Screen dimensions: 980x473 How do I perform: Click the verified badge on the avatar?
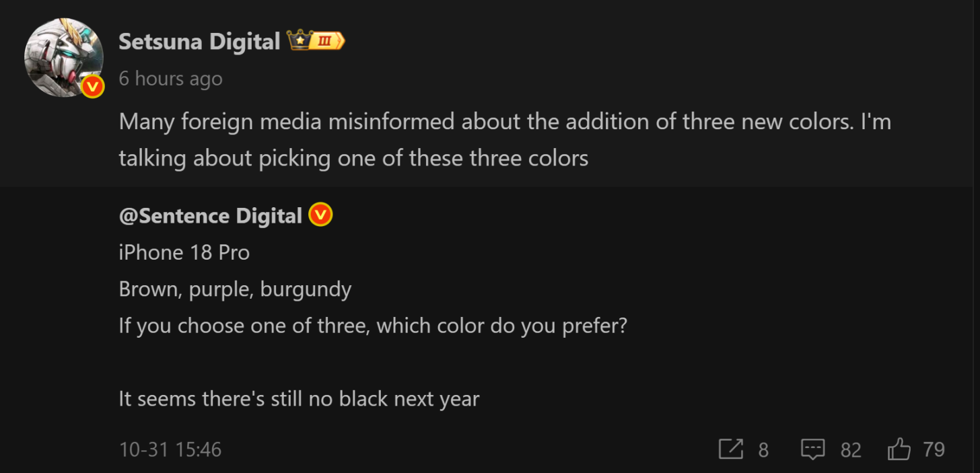pyautogui.click(x=93, y=87)
